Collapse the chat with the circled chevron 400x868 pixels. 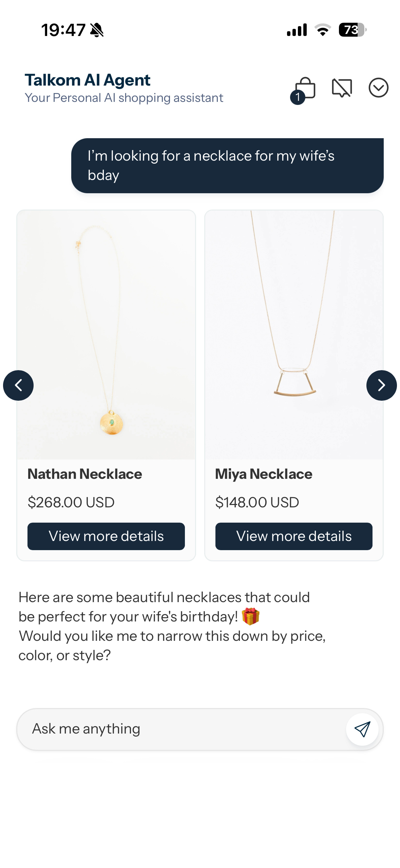point(378,88)
